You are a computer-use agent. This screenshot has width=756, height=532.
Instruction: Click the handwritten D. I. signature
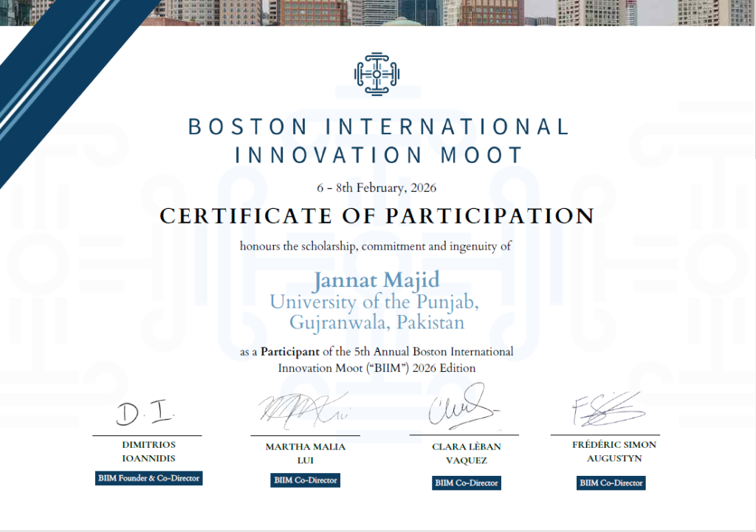point(145,415)
